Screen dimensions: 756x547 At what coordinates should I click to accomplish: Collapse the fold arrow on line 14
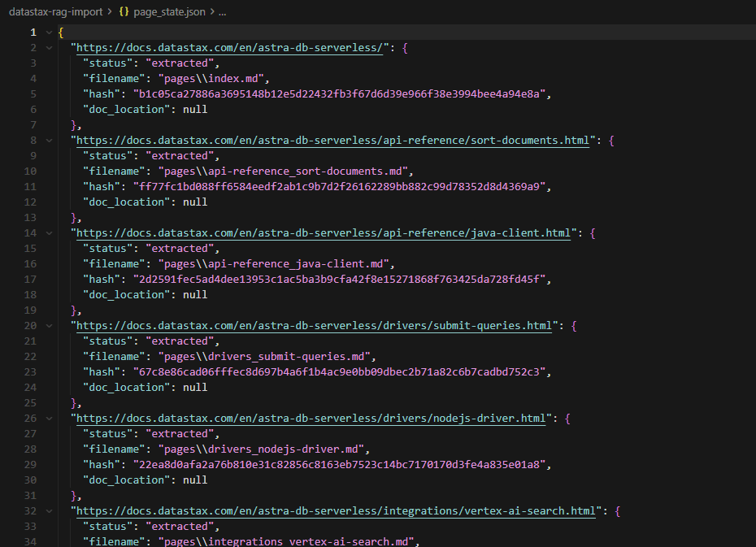(x=49, y=232)
